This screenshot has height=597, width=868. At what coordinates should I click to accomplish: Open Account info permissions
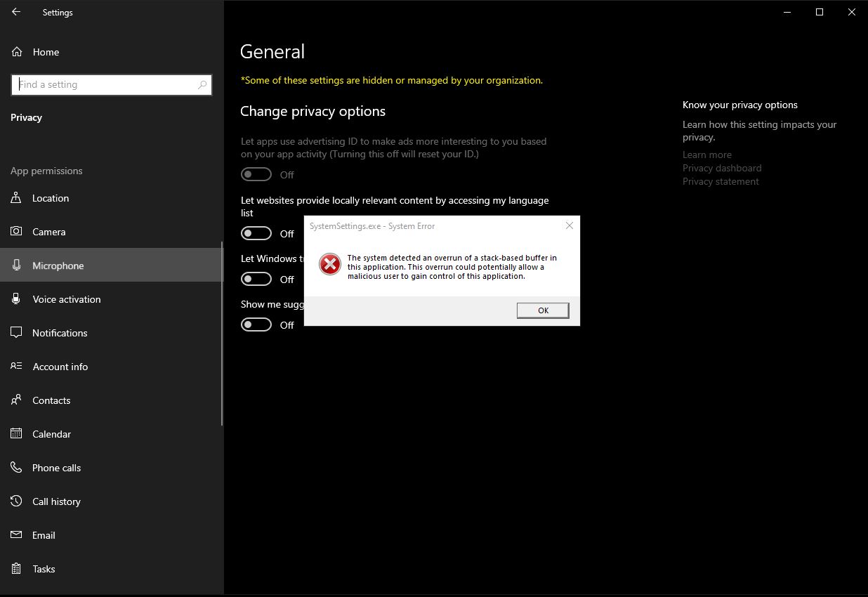click(112, 367)
